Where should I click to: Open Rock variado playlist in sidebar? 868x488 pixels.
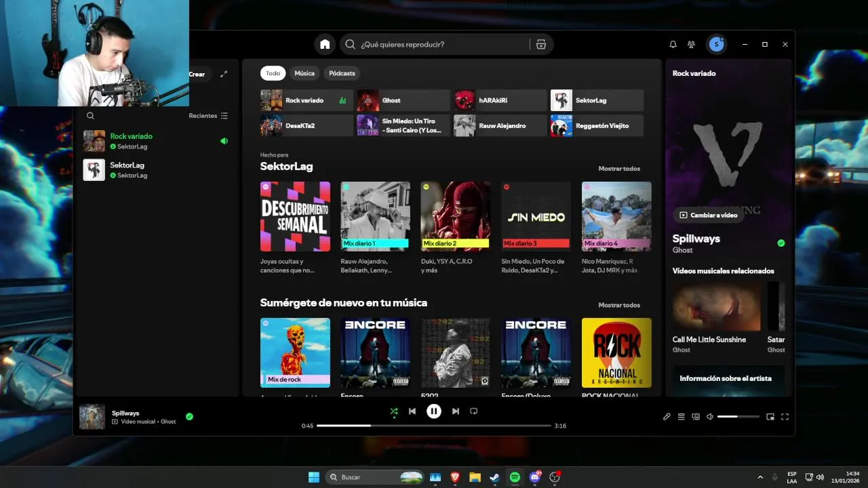(x=156, y=141)
